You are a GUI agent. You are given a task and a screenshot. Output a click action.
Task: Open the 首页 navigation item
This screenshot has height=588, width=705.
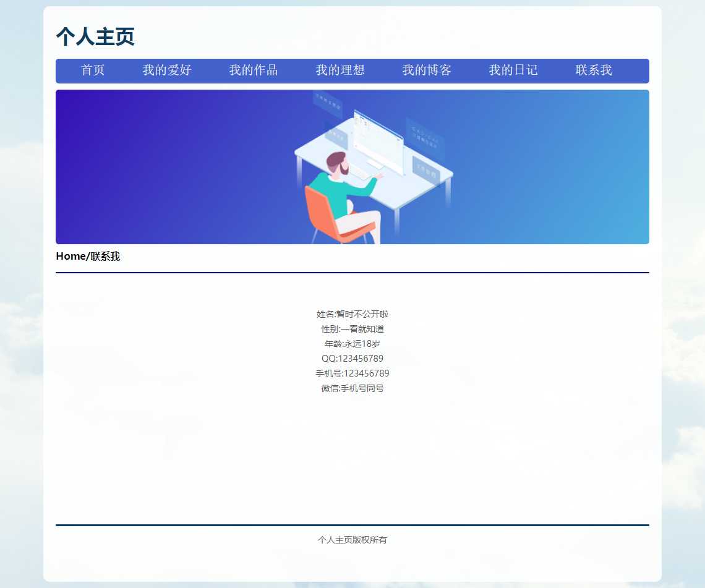point(93,70)
